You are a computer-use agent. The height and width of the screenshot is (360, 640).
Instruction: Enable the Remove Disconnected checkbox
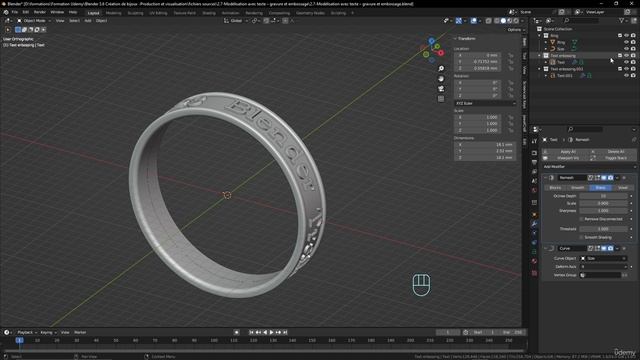click(x=581, y=219)
